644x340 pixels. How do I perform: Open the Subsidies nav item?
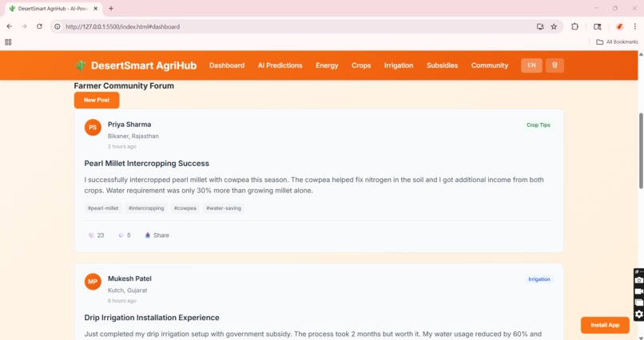click(x=442, y=65)
